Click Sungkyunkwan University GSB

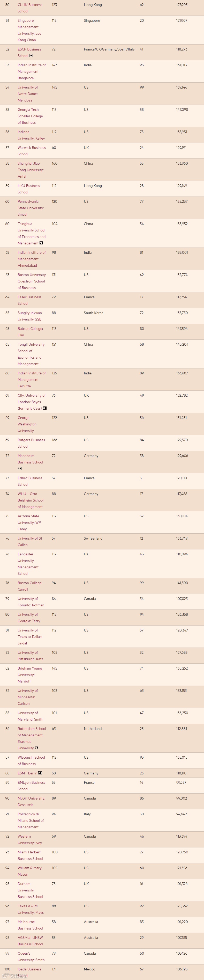[x=30, y=316]
